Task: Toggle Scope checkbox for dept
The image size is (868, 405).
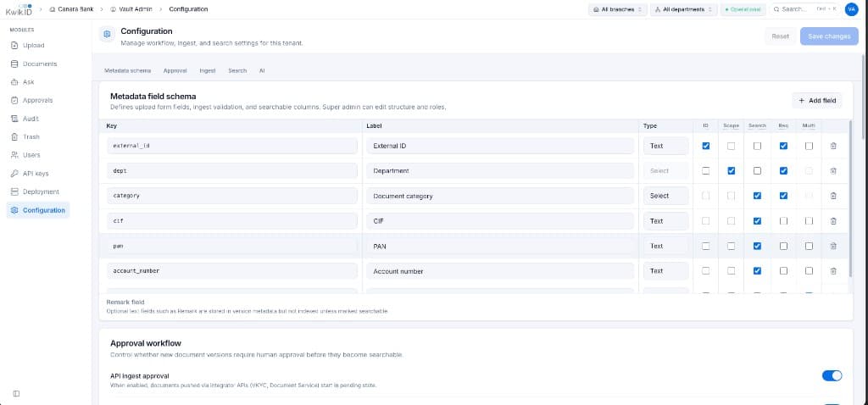Action: pyautogui.click(x=732, y=171)
